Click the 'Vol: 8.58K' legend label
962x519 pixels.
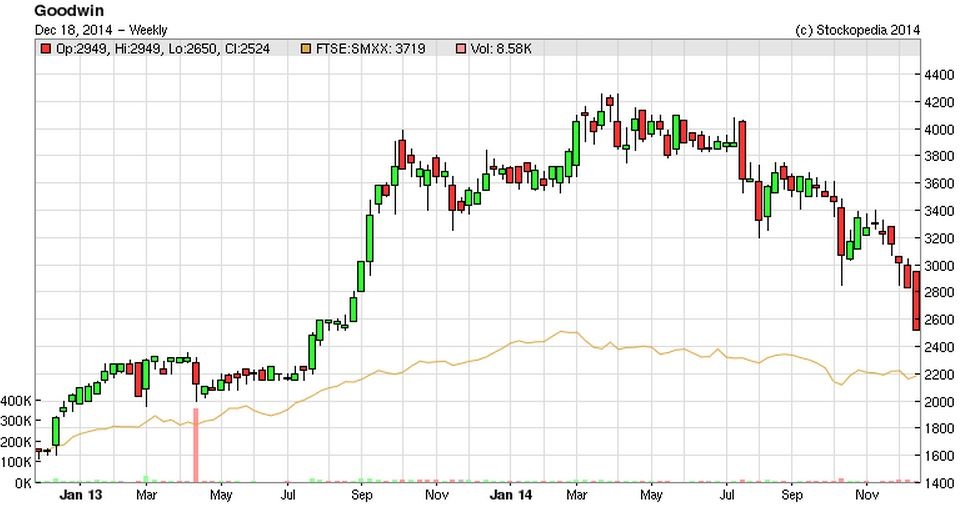coord(501,48)
